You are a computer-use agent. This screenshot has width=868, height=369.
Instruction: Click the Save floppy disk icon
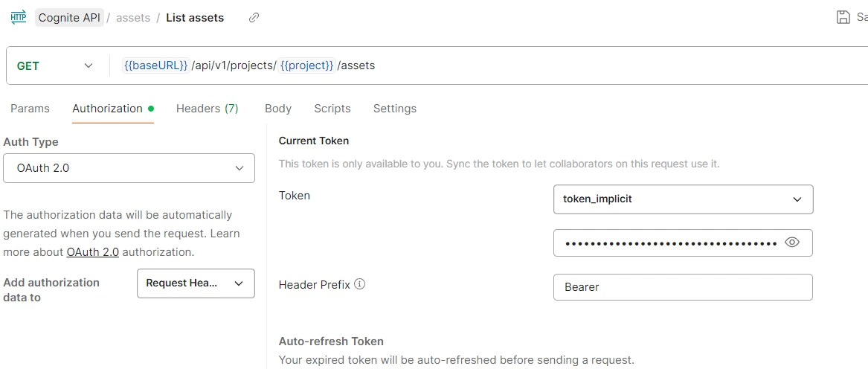point(843,17)
